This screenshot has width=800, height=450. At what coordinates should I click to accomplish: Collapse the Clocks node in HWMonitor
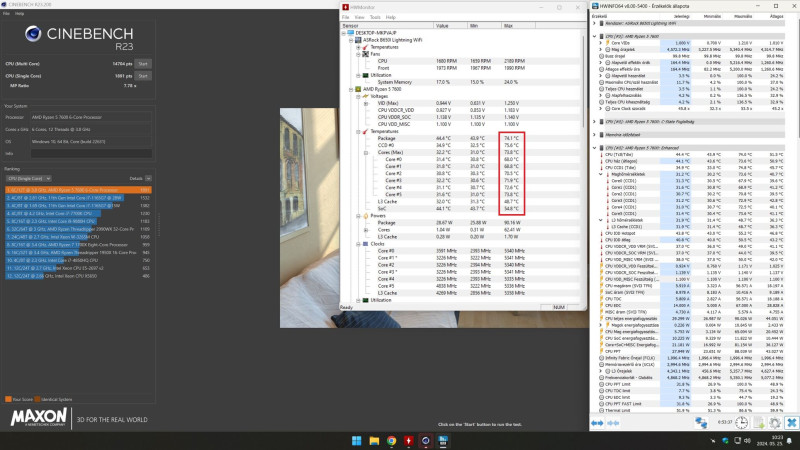[358, 244]
